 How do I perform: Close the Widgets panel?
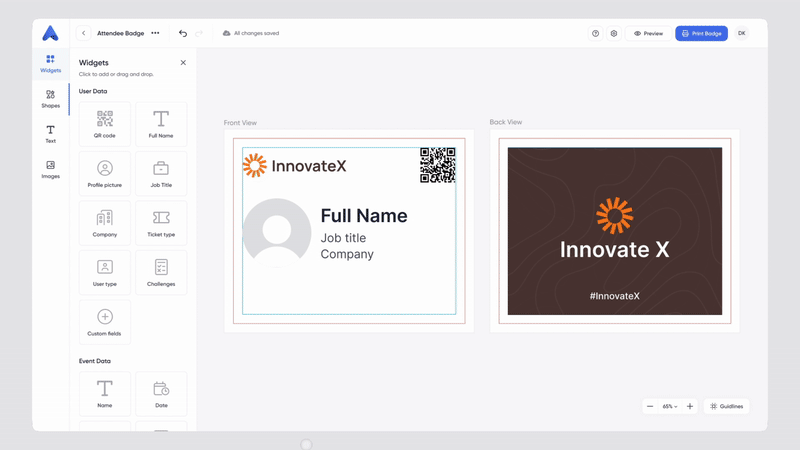(183, 63)
